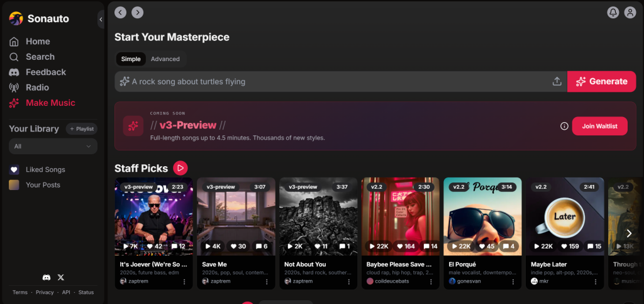Click the upload icon in prompt box

(557, 81)
